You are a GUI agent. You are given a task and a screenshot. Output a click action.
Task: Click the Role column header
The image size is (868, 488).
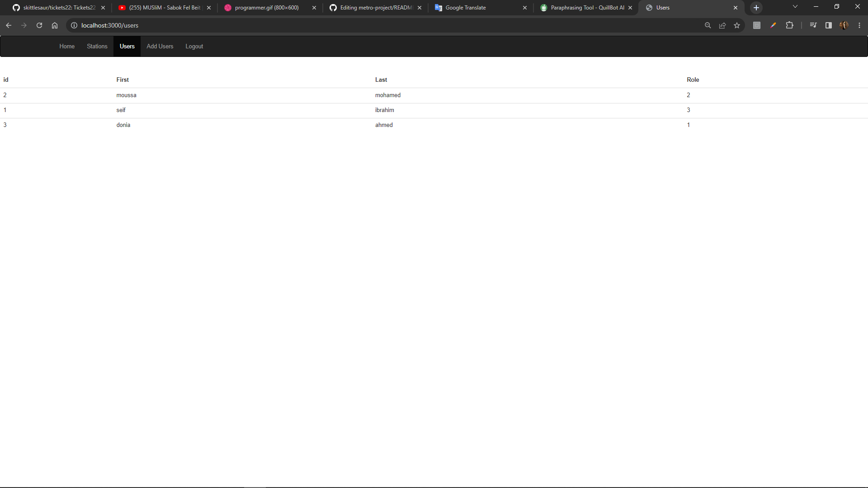click(693, 80)
